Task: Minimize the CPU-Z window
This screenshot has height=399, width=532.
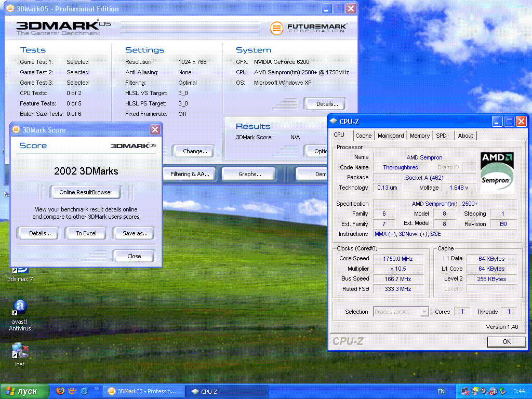Action: 497,122
